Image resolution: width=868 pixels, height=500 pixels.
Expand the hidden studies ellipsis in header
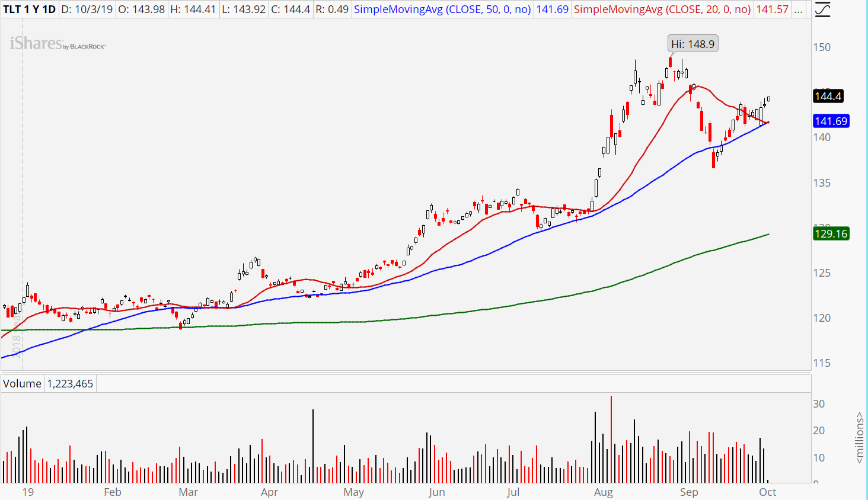[x=799, y=9]
